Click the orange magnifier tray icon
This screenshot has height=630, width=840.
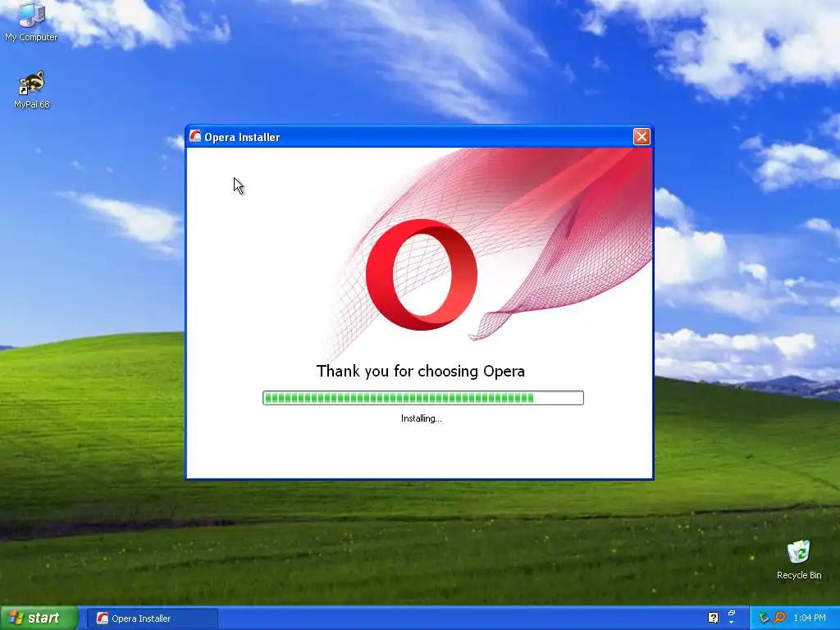779,618
